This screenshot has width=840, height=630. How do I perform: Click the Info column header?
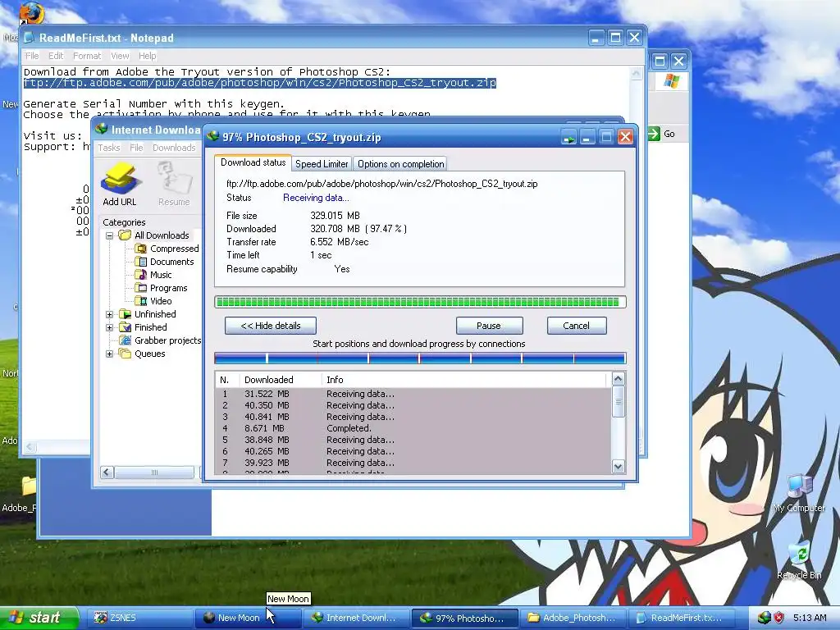(x=463, y=380)
